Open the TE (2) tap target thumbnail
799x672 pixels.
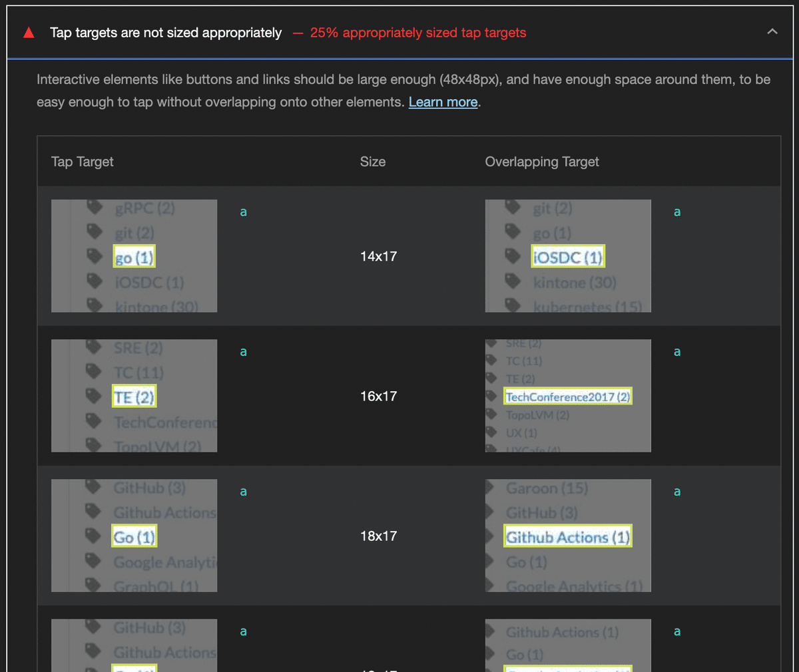point(134,396)
